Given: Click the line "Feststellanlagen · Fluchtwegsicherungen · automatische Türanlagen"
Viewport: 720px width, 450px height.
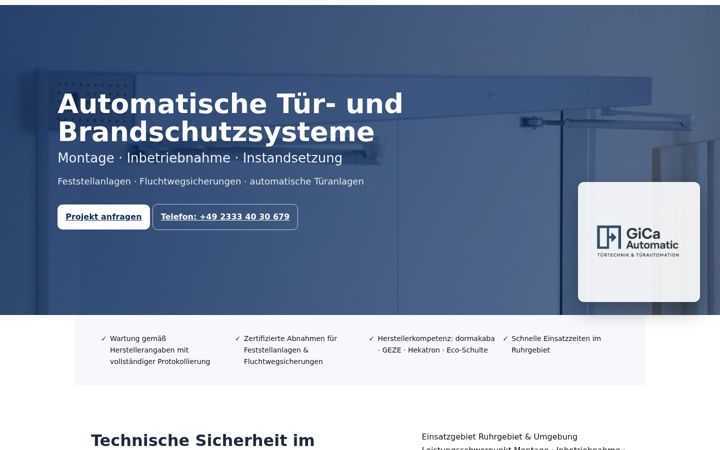Looking at the screenshot, I should [210, 181].
